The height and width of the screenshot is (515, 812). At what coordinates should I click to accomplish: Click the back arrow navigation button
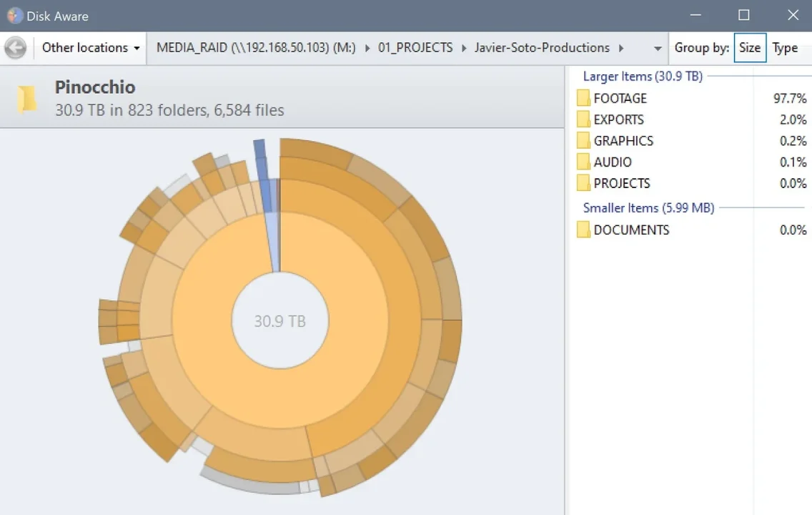click(x=16, y=48)
